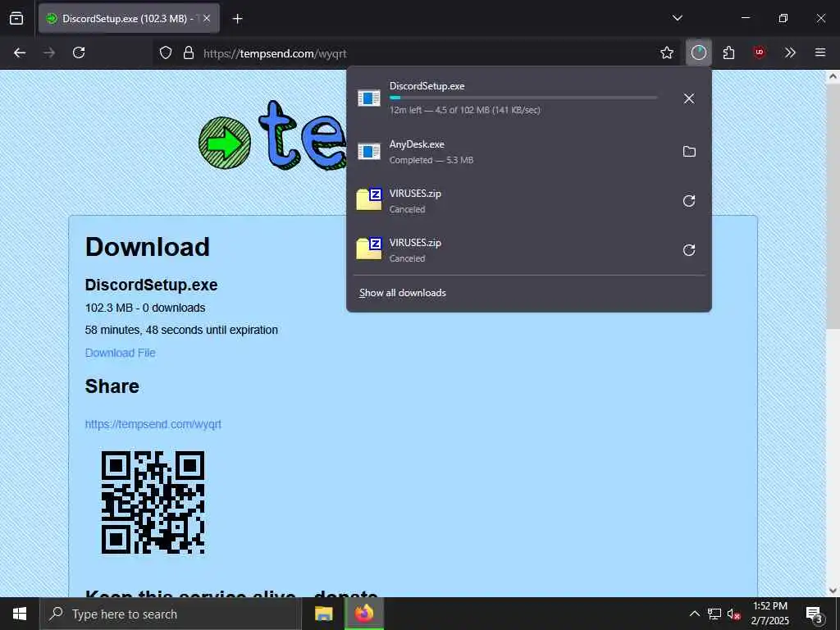Open the Firefox application menu
The height and width of the screenshot is (630, 840).
pyautogui.click(x=820, y=52)
